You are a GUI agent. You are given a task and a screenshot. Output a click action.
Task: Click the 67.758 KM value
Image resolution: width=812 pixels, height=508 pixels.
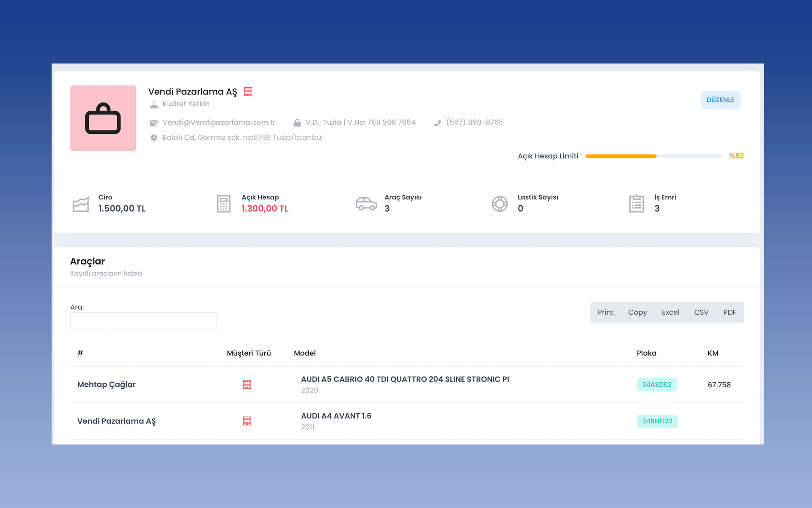pos(719,385)
